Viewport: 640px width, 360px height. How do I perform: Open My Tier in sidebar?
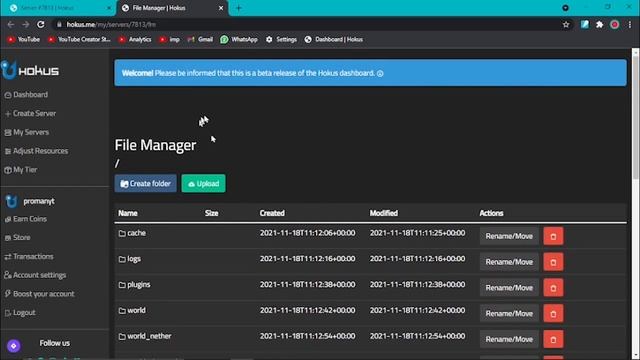[x=21, y=170]
